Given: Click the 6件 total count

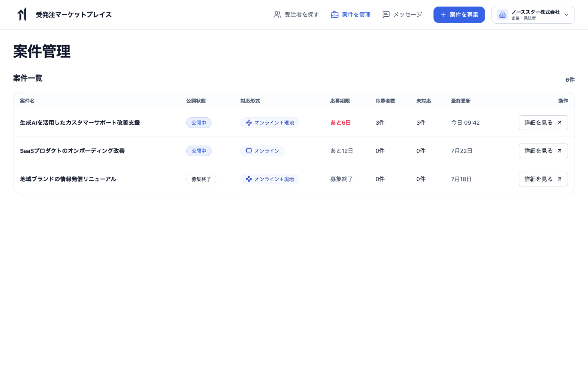Looking at the screenshot, I should (x=570, y=80).
